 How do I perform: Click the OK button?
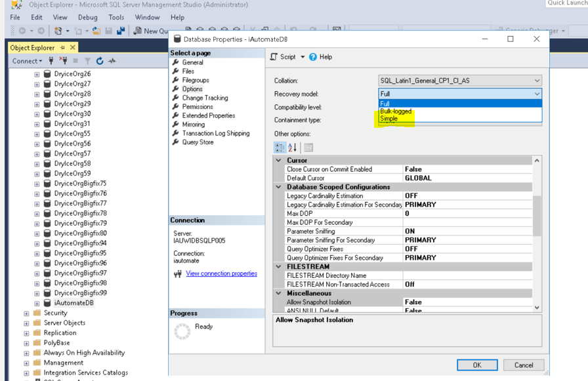(476, 365)
